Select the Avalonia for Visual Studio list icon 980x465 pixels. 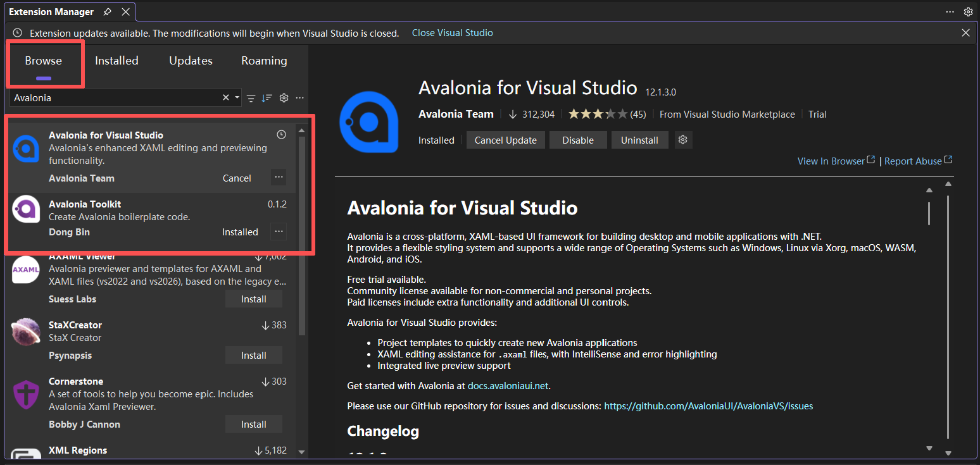pos(26,147)
